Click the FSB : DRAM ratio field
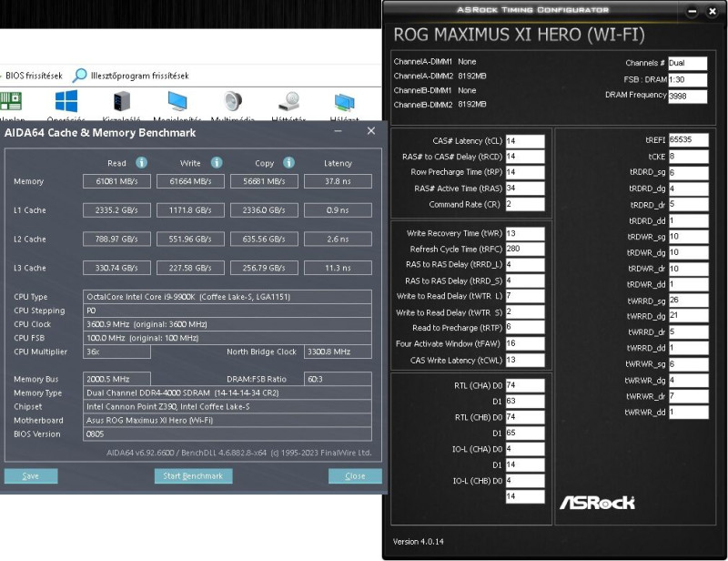Viewport: 728px width, 561px height. [x=688, y=79]
